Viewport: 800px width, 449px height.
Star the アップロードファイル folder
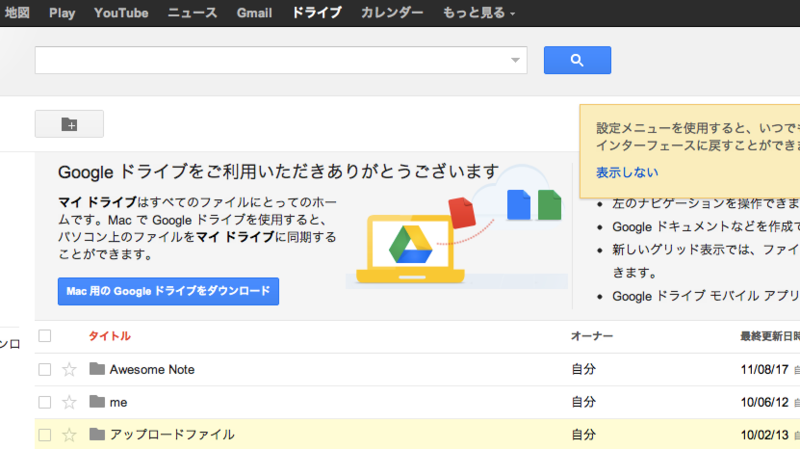click(69, 435)
